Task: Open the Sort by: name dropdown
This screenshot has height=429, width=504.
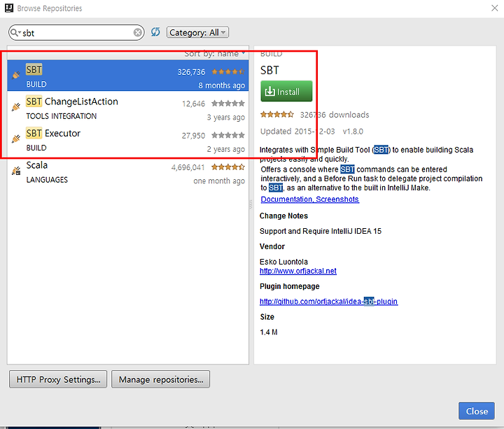Action: 215,54
